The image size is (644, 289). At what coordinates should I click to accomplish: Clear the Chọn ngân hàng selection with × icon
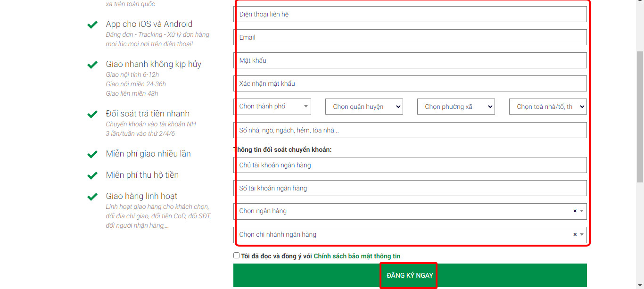[575, 211]
